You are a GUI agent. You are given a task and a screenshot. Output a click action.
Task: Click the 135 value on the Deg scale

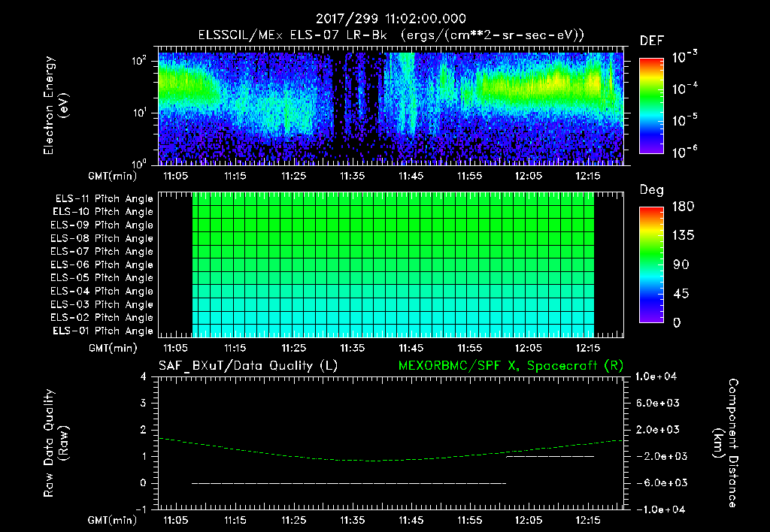coord(683,235)
